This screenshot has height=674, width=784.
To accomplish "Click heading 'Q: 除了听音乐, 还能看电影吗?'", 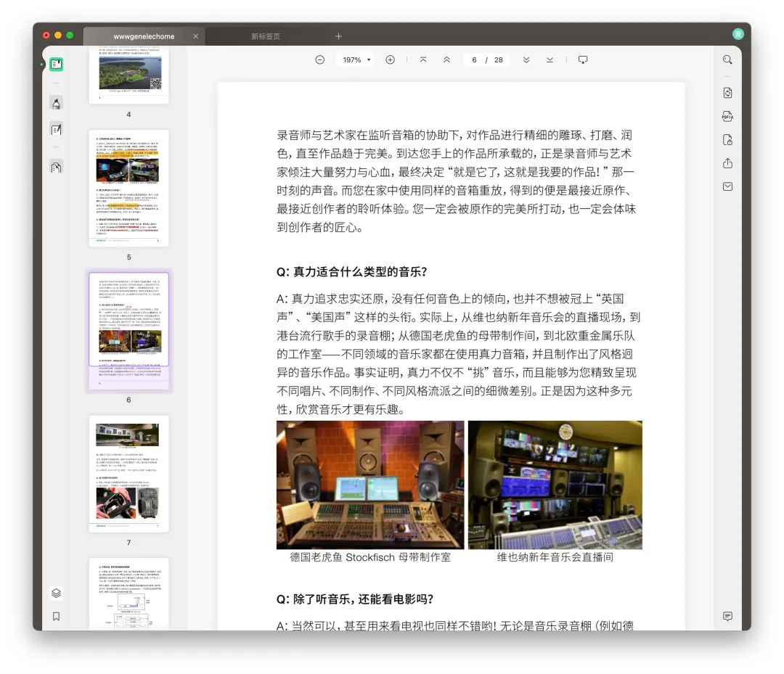I will [x=354, y=599].
